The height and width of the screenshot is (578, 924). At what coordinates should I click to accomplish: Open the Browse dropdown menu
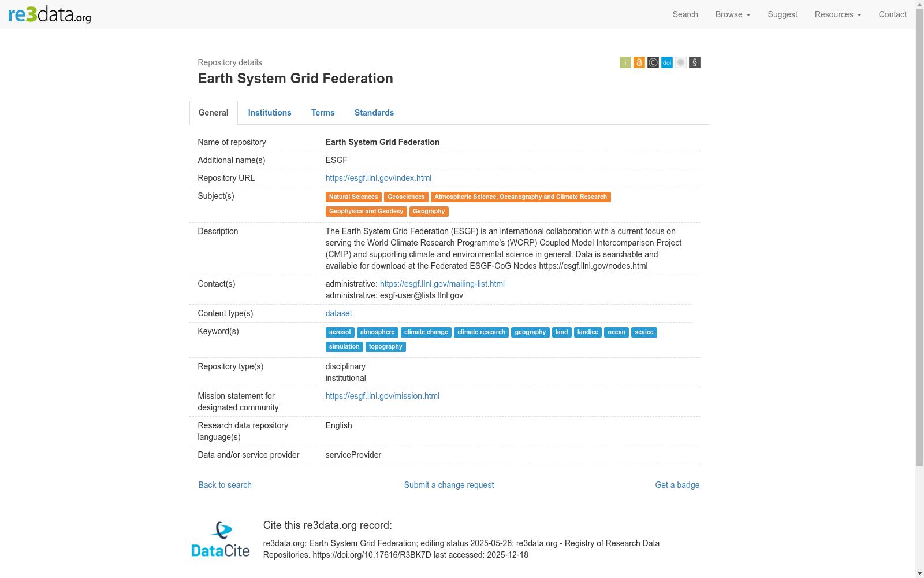[x=733, y=14]
